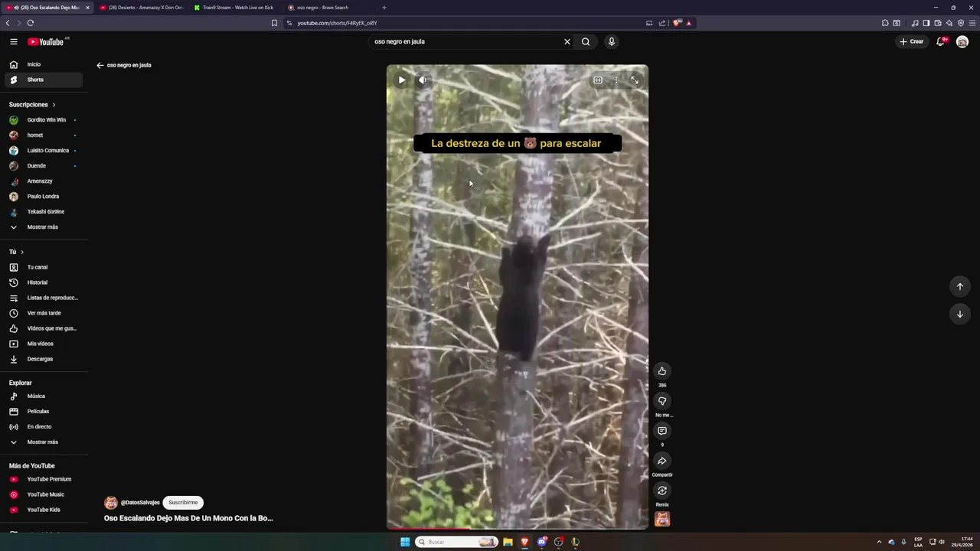Screen dimensions: 980x551
Task: Play the Short video
Action: click(402, 80)
